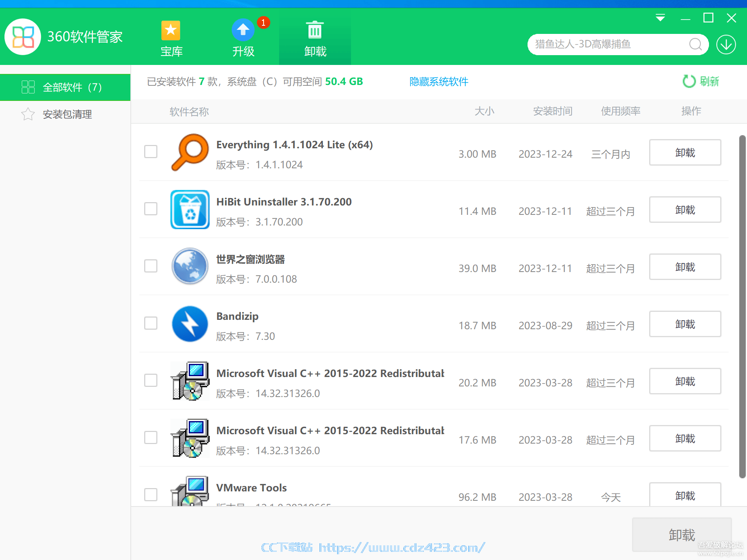The height and width of the screenshot is (560, 747).
Task: Check the 17.6 MB Visual C++ row checkbox
Action: pyautogui.click(x=151, y=437)
